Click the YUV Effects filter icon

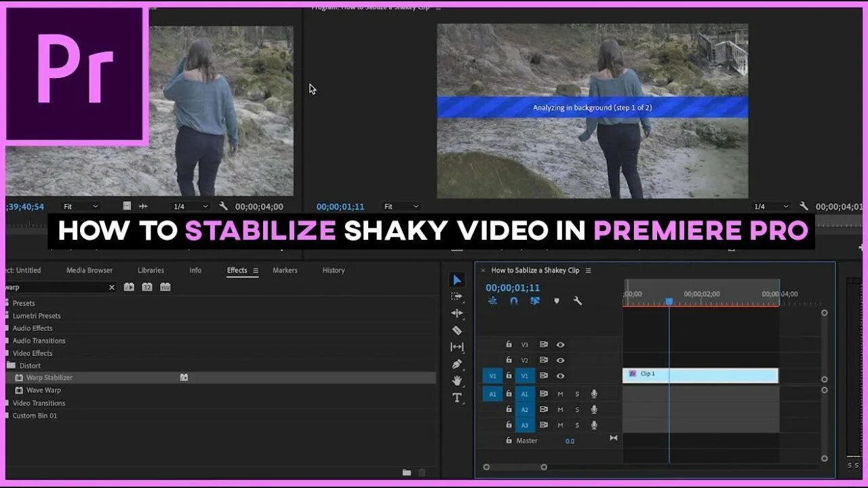click(165, 287)
